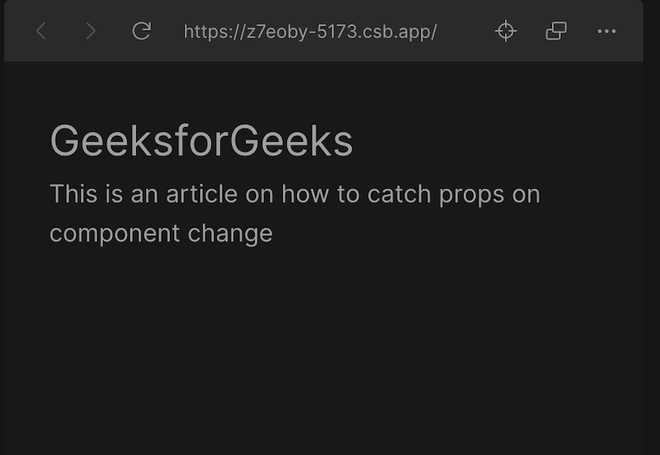Click the word "props" in the paragraph
The height and width of the screenshot is (455, 660).
tap(472, 193)
